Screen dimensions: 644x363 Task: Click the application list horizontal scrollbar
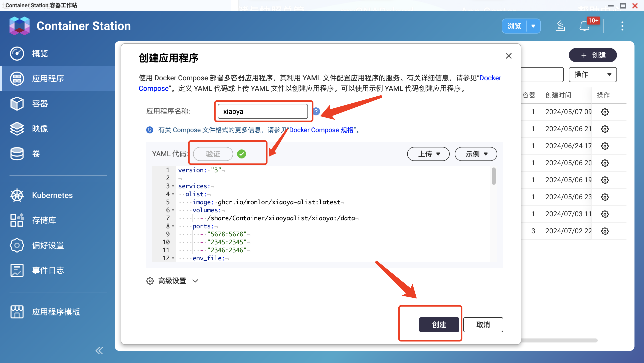point(559,340)
